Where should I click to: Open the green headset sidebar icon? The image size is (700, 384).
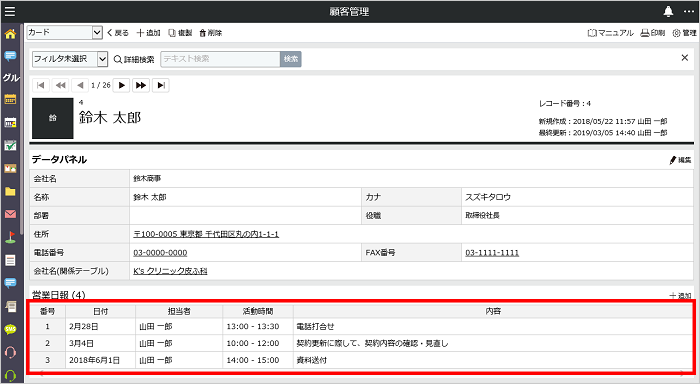pyautogui.click(x=10, y=376)
